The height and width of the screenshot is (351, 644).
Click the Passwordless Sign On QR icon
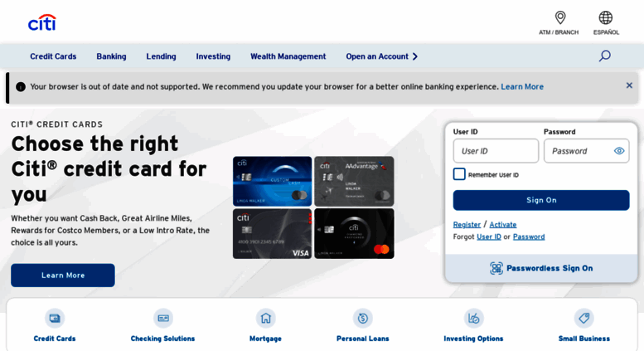click(x=496, y=268)
